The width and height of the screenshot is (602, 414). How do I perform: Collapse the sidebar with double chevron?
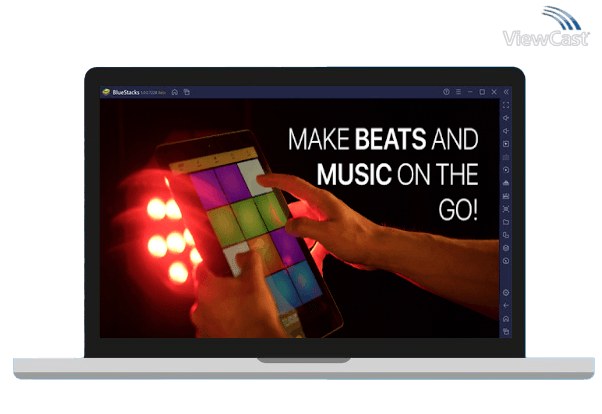(x=506, y=92)
